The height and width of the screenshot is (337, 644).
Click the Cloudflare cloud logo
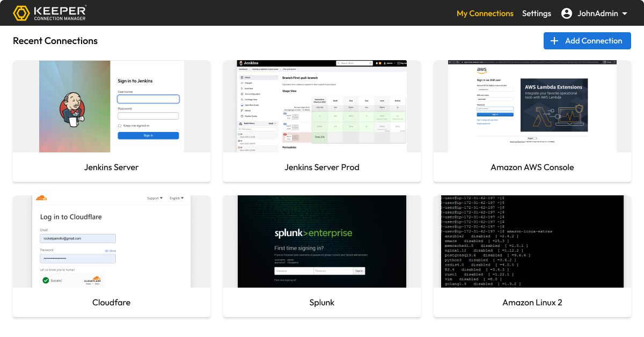pos(41,198)
